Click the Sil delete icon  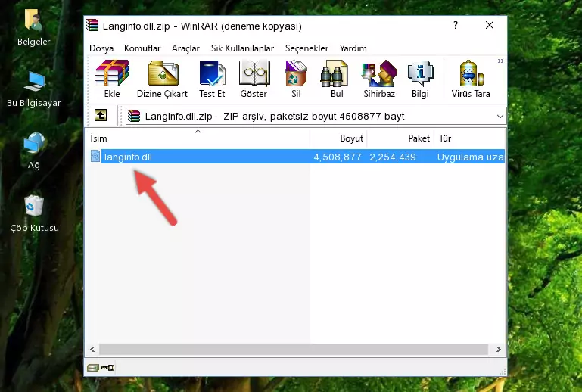click(296, 79)
